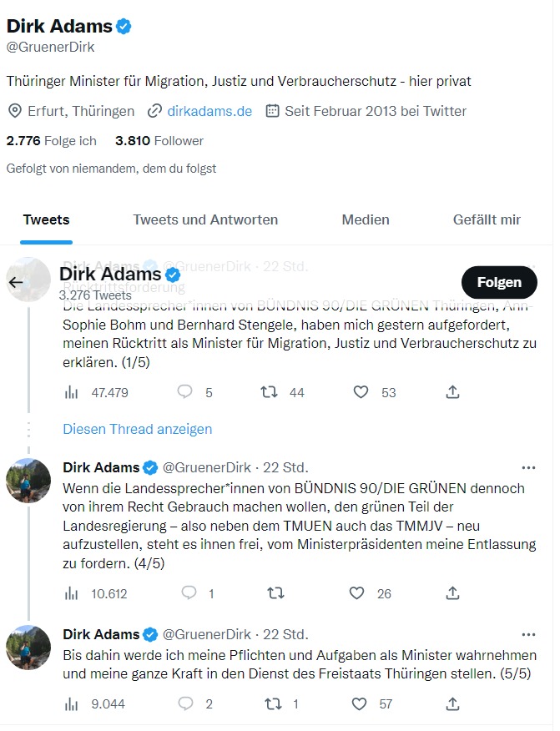Reply to the tweet ending with (5/5)
The height and width of the screenshot is (731, 560).
pyautogui.click(x=185, y=703)
